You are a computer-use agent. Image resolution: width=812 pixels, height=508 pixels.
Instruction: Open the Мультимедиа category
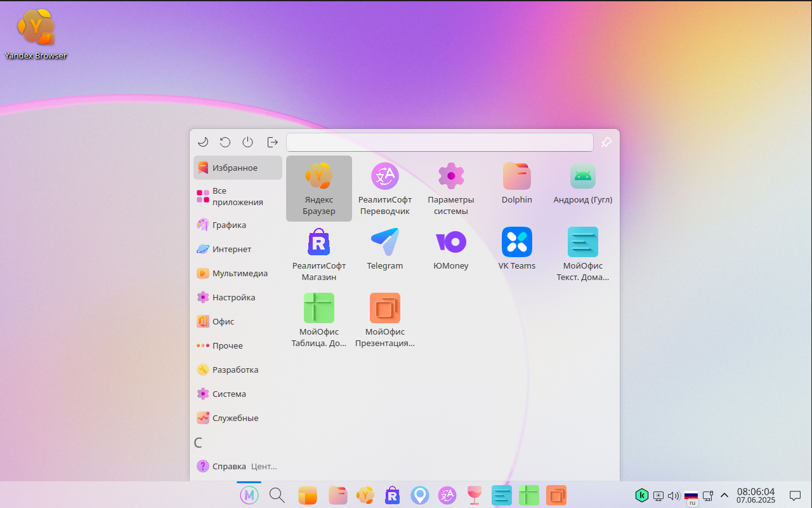[238, 273]
